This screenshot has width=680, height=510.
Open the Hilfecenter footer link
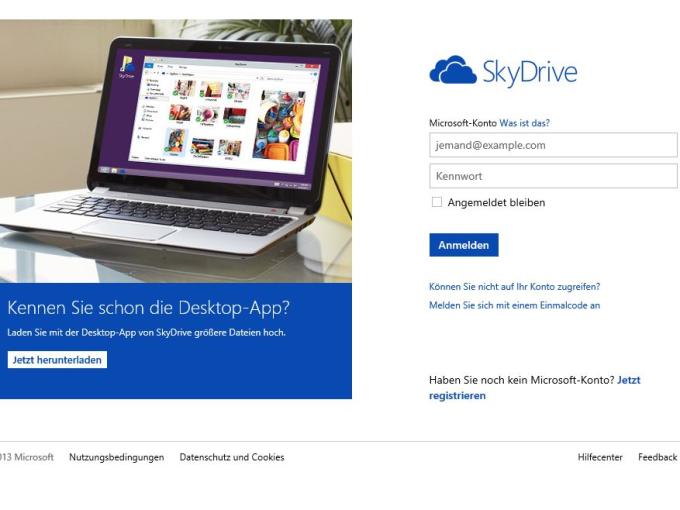[x=600, y=457]
